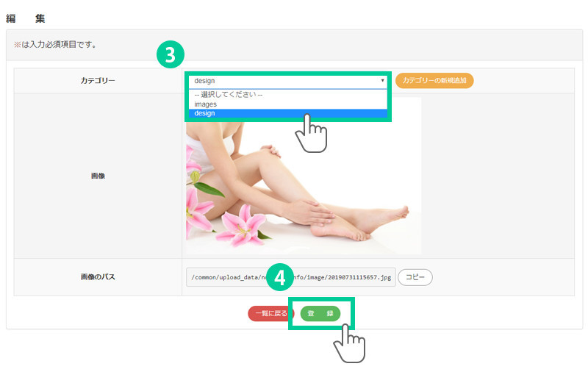Click the uploaded legs and lilies image preview
The width and height of the screenshot is (588, 383).
[303, 176]
